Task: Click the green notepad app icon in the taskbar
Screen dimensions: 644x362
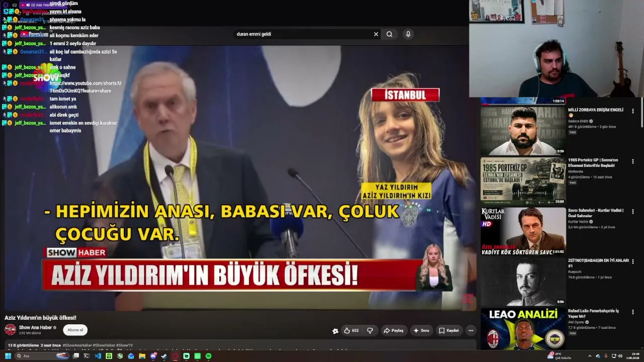Action: pyautogui.click(x=109, y=356)
